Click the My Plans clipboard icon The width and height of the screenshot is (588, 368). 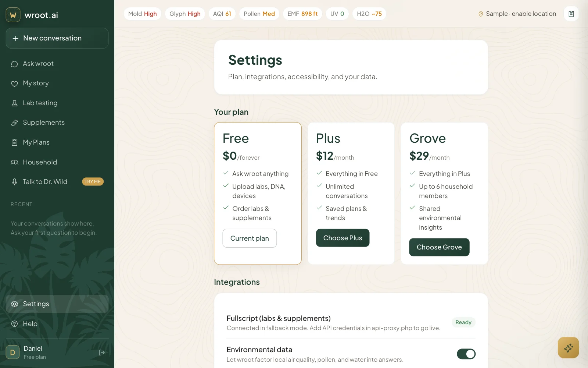tap(14, 142)
